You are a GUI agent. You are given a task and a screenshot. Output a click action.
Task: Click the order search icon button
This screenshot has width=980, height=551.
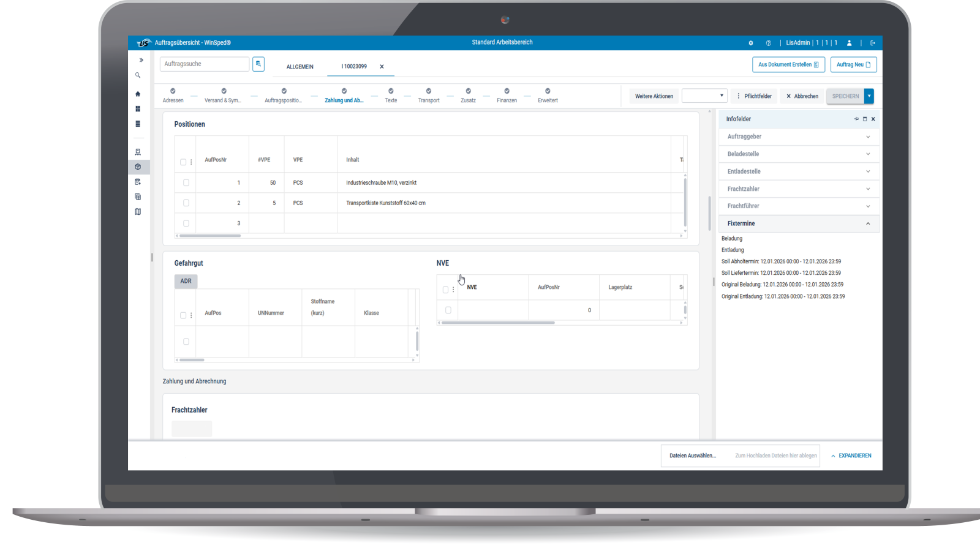(x=258, y=64)
